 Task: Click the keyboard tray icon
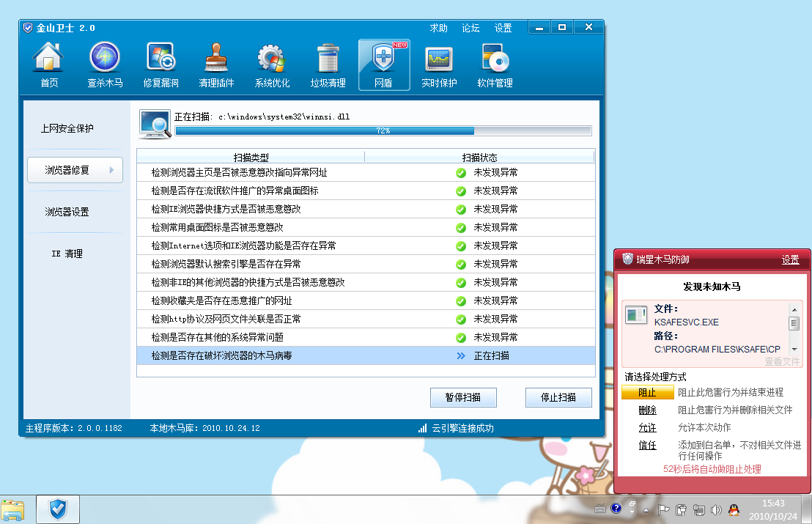[x=600, y=509]
